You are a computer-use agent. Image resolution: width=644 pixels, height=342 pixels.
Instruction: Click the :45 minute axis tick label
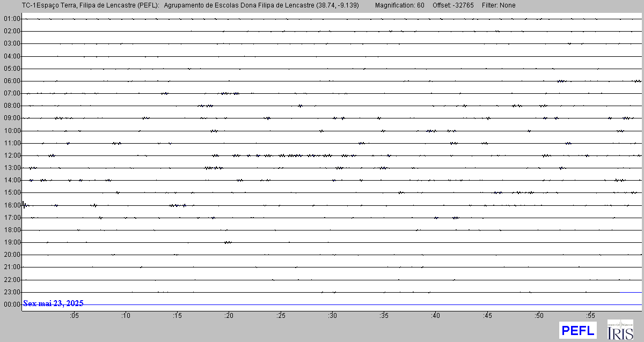[x=487, y=316]
